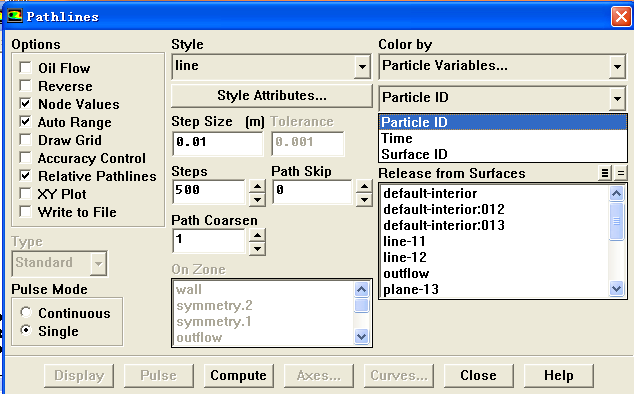Select plane-13 surface
Image resolution: width=634 pixels, height=394 pixels.
[x=494, y=289]
